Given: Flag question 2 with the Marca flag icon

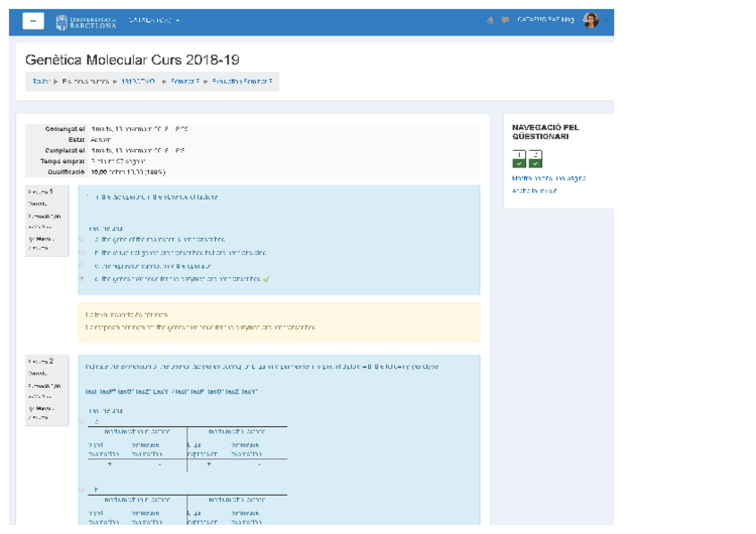Looking at the screenshot, I should [40, 408].
